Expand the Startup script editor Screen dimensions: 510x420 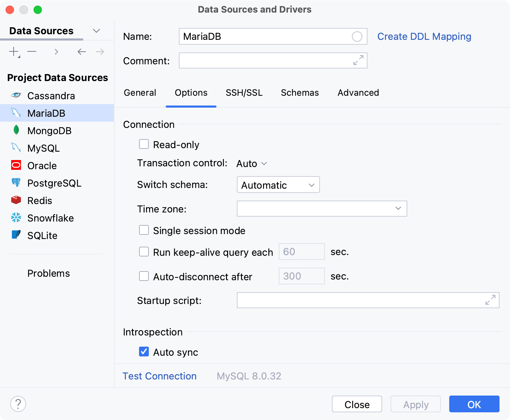491,300
